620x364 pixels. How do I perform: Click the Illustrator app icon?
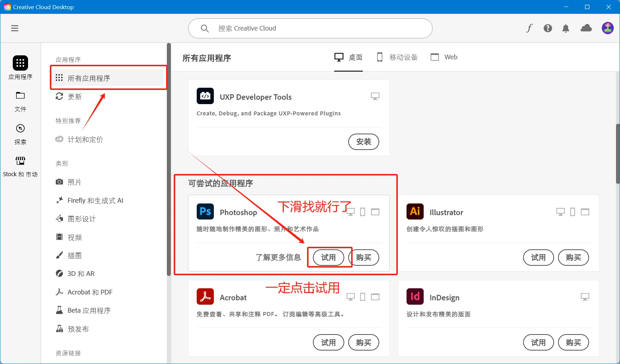[x=415, y=211]
